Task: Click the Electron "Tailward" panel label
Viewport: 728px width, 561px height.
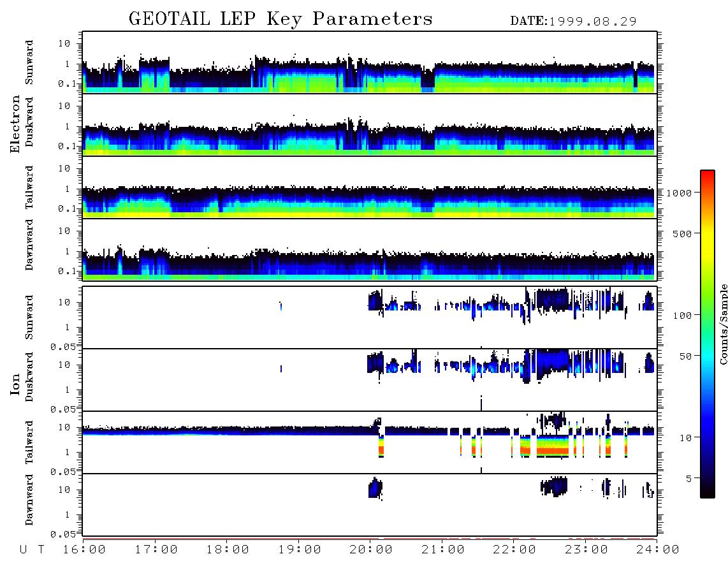Action: (x=29, y=187)
